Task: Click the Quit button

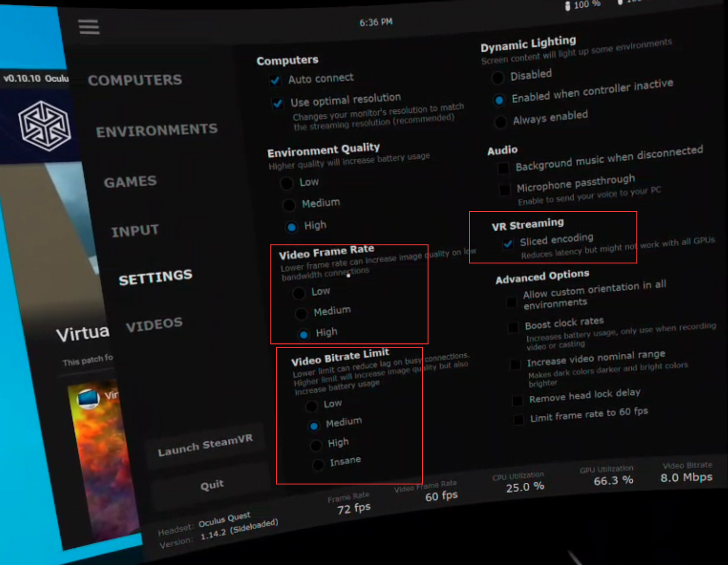Action: (x=212, y=485)
